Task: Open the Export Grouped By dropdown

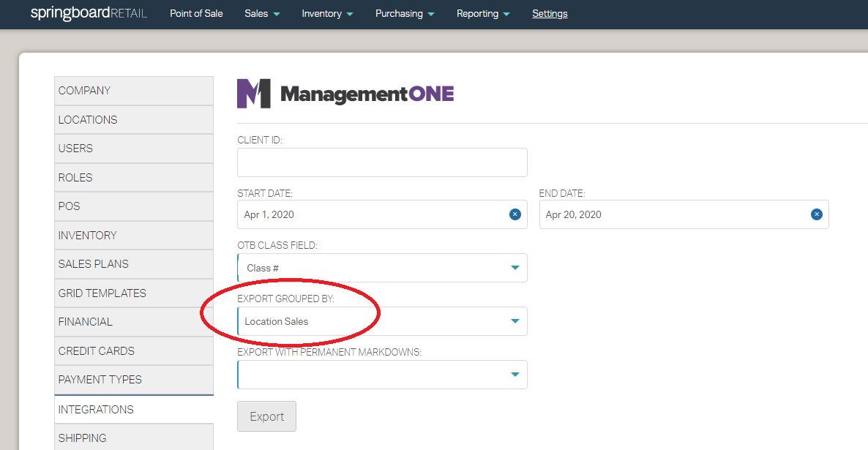Action: (x=382, y=322)
